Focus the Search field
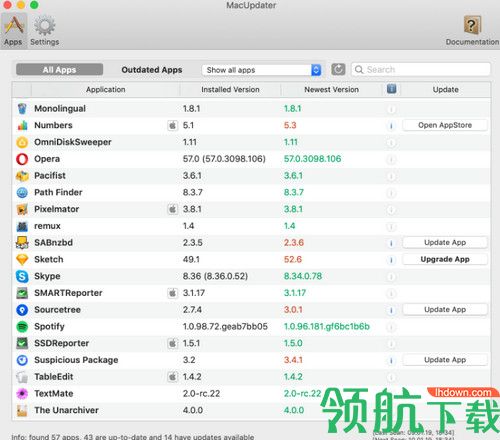Viewport: 500px width, 440px height. (x=421, y=69)
